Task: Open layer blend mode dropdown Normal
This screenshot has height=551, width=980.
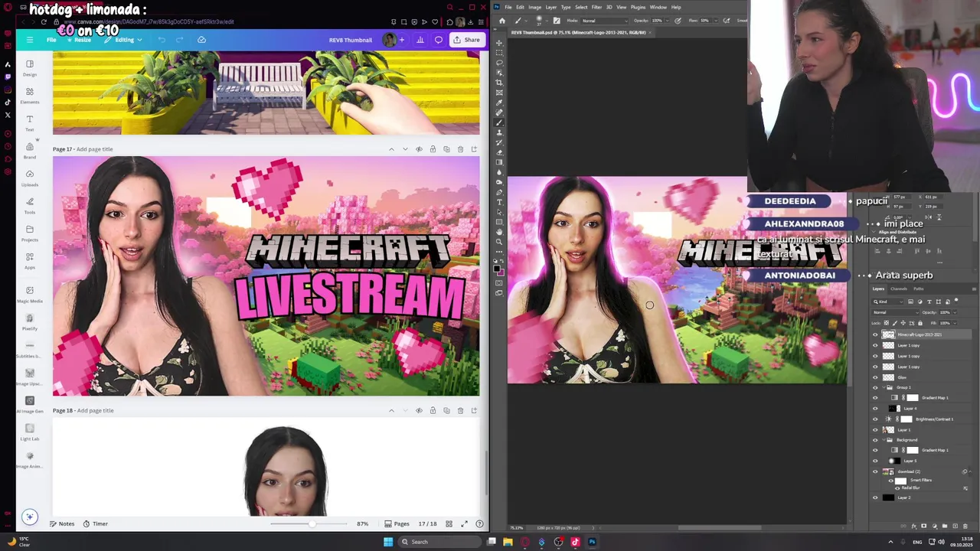Action: [x=896, y=312]
